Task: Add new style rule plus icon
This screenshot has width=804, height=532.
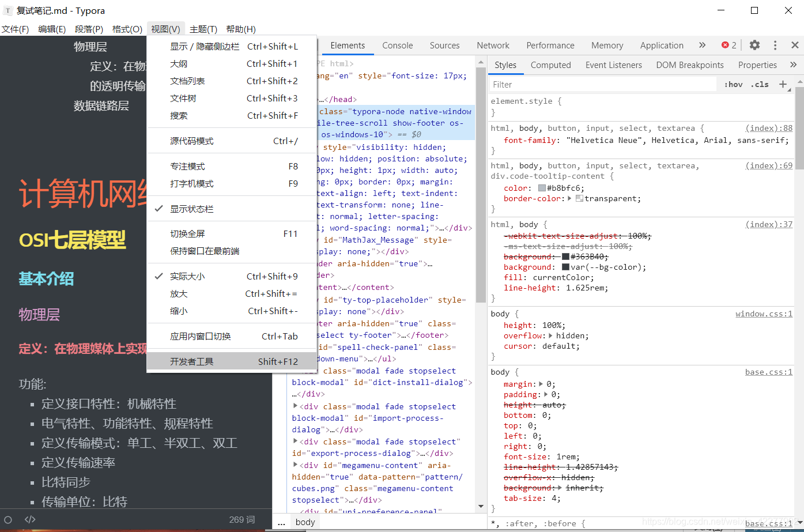Action: tap(783, 84)
